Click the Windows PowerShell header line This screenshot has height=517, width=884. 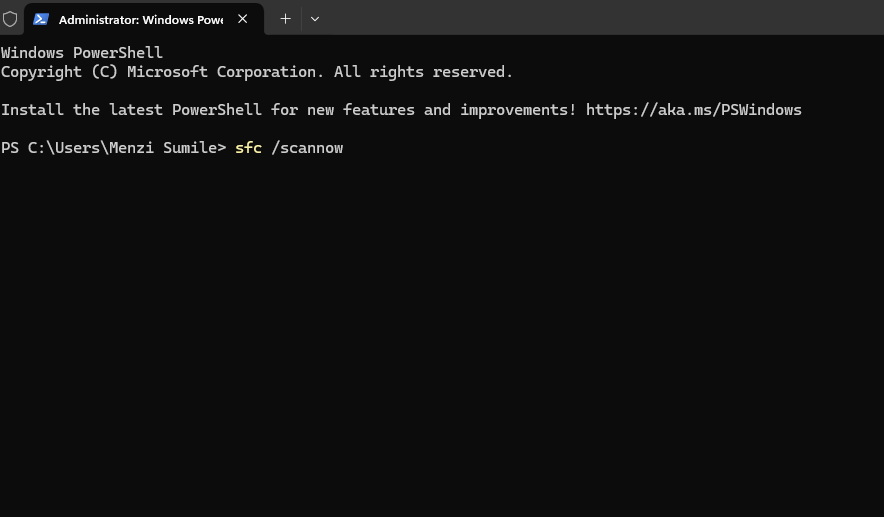point(82,53)
